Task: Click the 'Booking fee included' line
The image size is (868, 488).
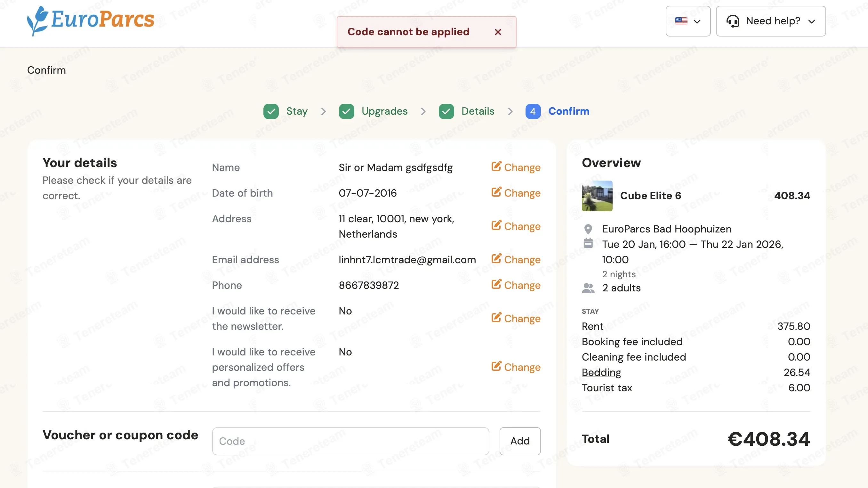Action: [x=632, y=342]
